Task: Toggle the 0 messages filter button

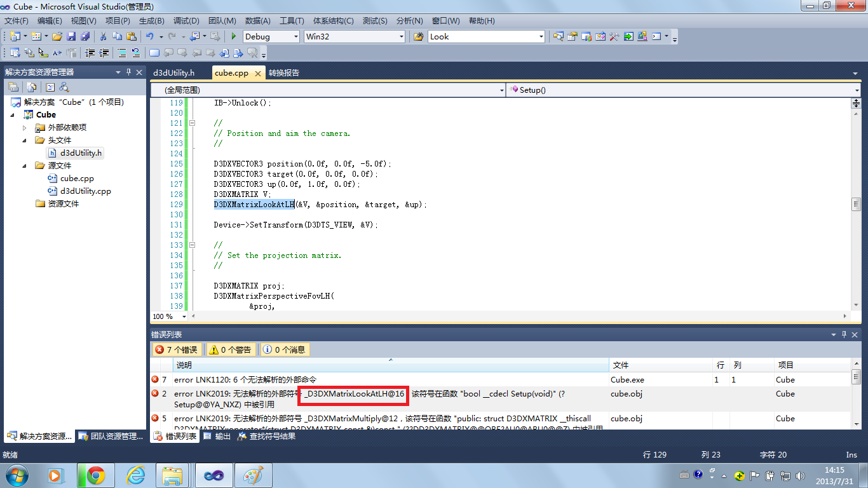Action: point(285,349)
